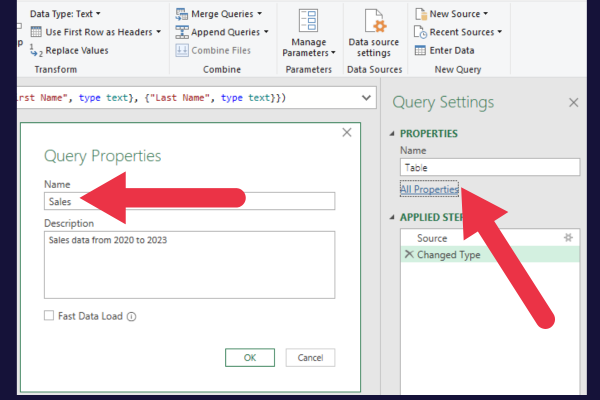Delete the Changed Type step

(409, 254)
